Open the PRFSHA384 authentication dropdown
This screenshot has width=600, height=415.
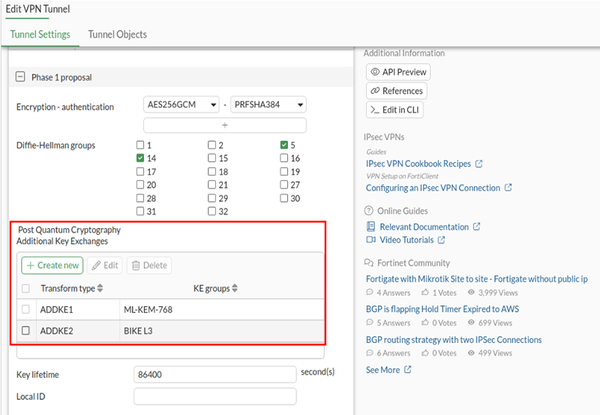[268, 105]
